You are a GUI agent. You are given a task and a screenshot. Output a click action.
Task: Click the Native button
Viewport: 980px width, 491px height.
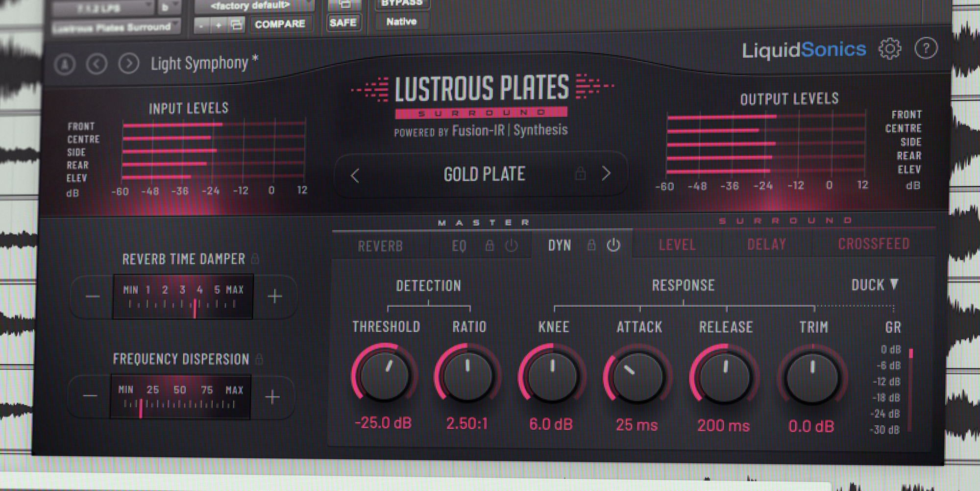click(401, 22)
